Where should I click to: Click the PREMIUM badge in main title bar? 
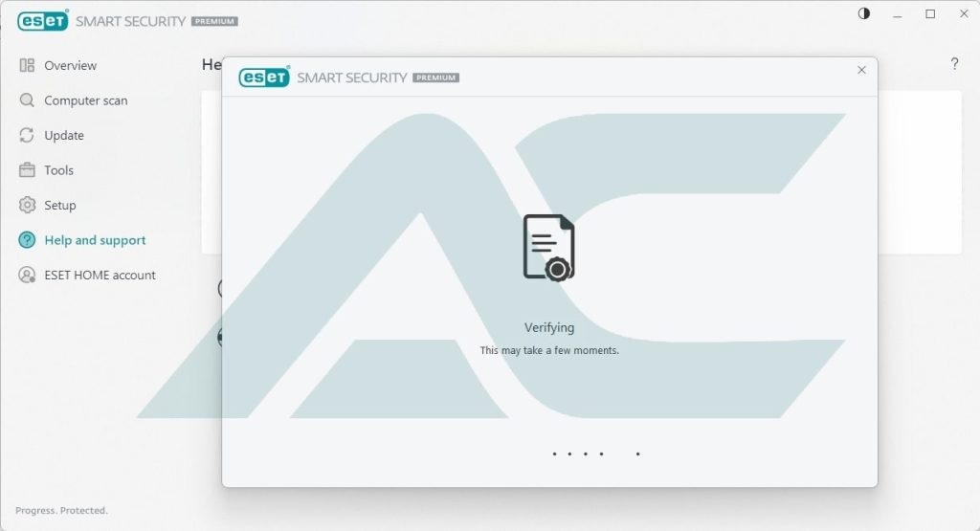214,21
